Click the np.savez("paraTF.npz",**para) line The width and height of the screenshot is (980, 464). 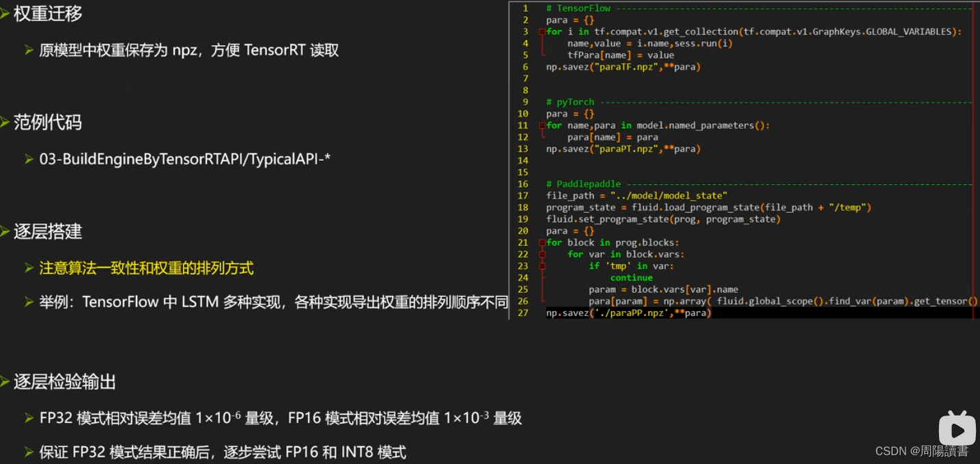624,67
